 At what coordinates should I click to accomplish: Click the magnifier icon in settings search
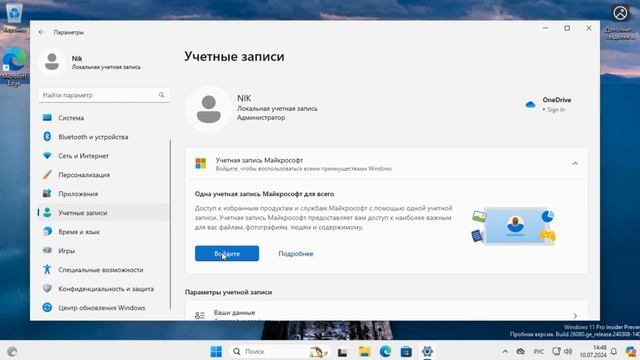point(162,95)
